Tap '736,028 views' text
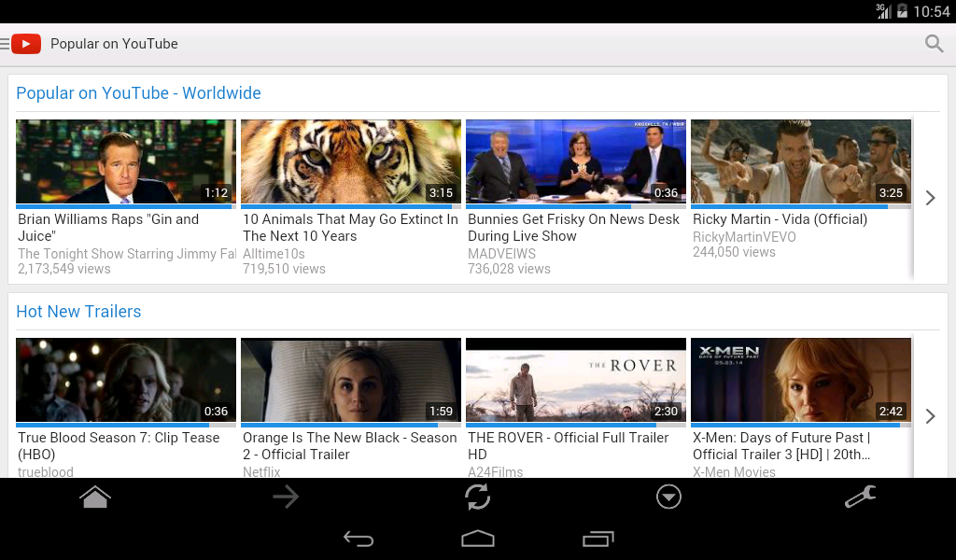956x560 pixels. click(509, 269)
